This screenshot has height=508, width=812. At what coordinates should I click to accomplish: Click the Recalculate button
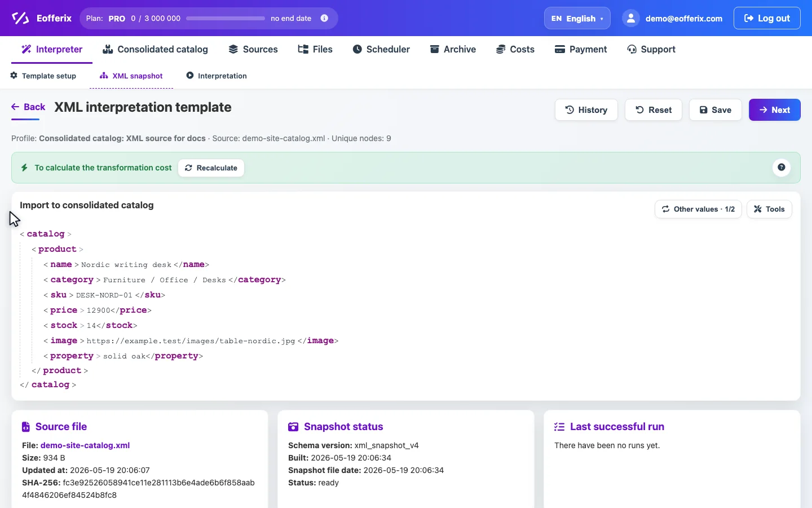tap(211, 168)
